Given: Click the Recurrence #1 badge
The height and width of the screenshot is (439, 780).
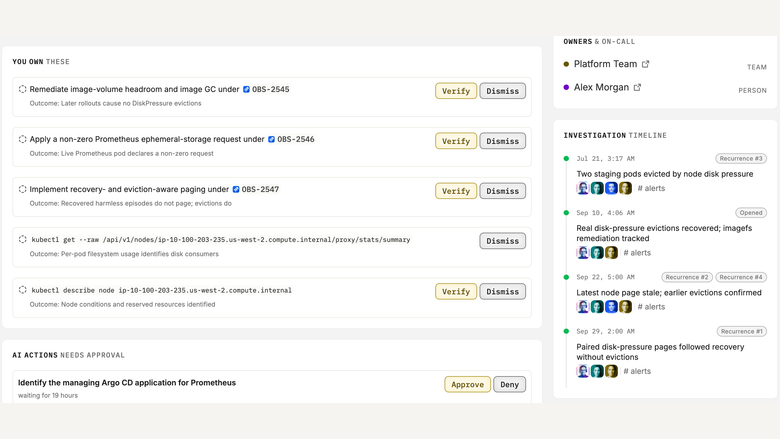Looking at the screenshot, I should 741,331.
